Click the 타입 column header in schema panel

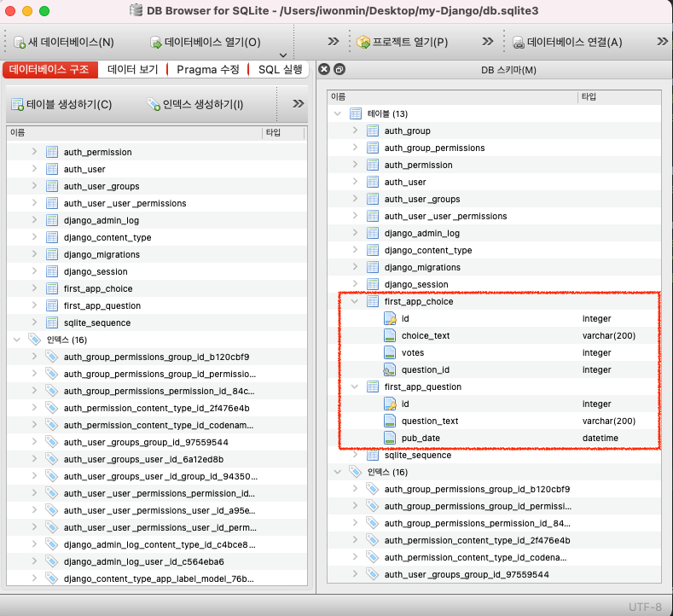(619, 96)
